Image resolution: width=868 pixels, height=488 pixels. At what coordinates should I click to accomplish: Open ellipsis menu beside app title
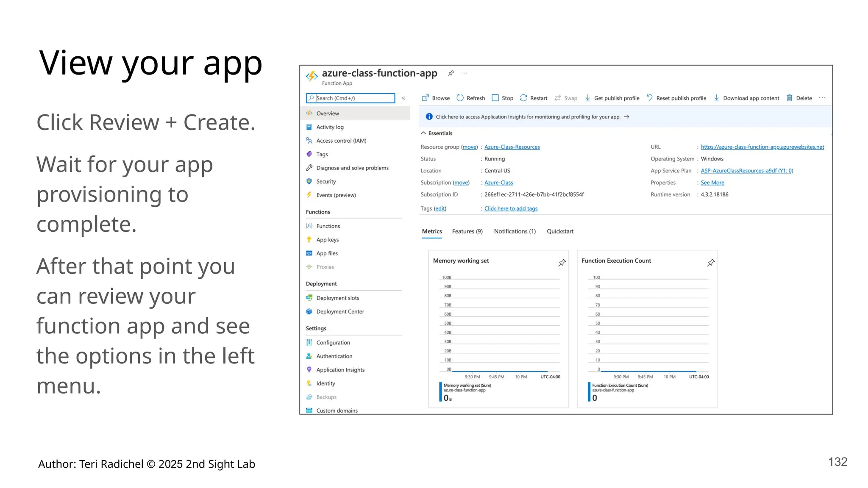pos(465,73)
